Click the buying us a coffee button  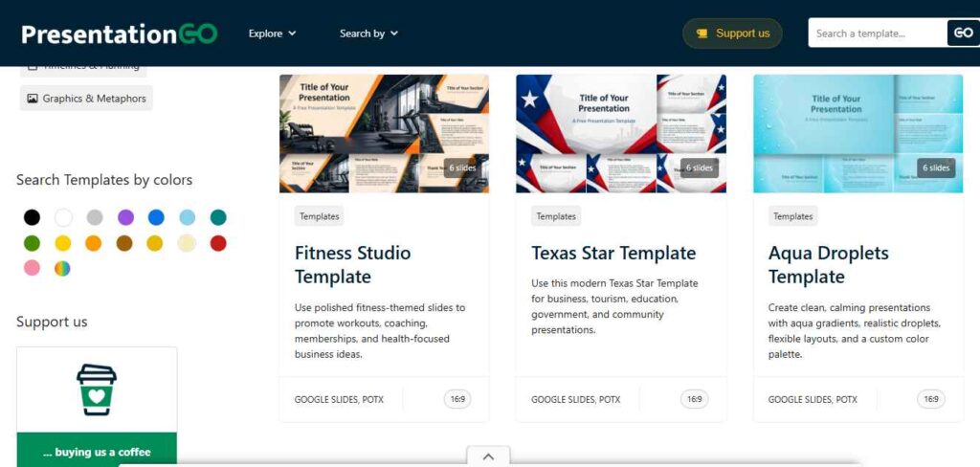point(97,450)
